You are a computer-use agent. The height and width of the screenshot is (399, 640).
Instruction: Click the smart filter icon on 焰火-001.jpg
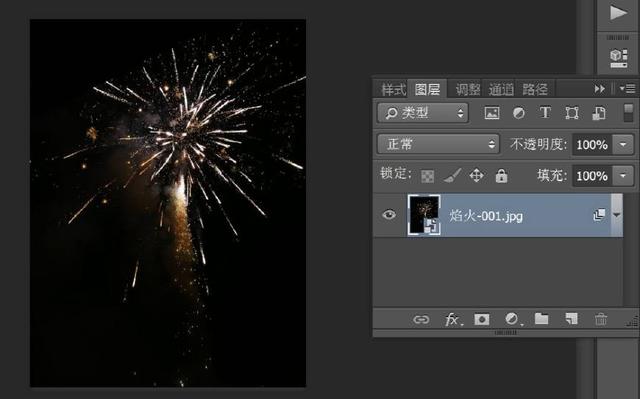pyautogui.click(x=599, y=215)
